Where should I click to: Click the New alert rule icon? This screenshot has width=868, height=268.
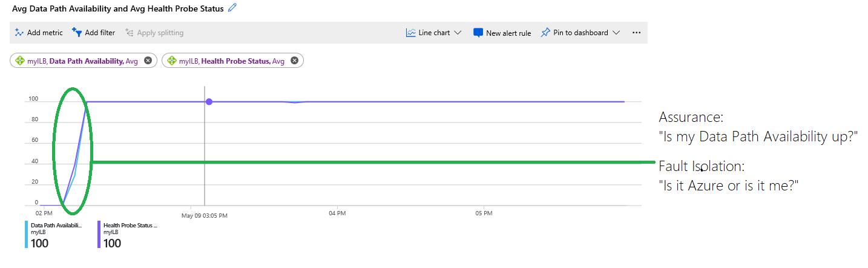pos(478,33)
